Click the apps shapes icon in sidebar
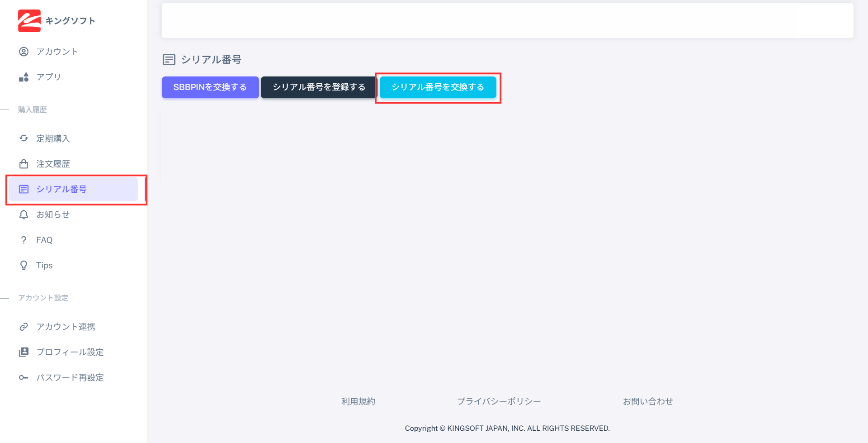Screen dimensions: 868x443 [24, 77]
